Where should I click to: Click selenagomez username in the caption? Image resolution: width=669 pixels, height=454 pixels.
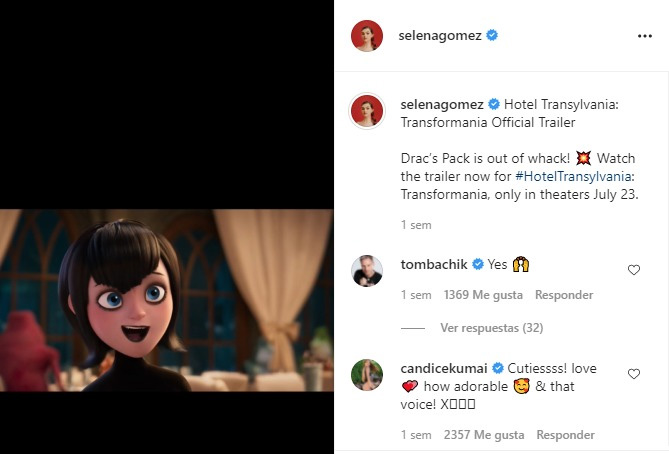pos(441,104)
